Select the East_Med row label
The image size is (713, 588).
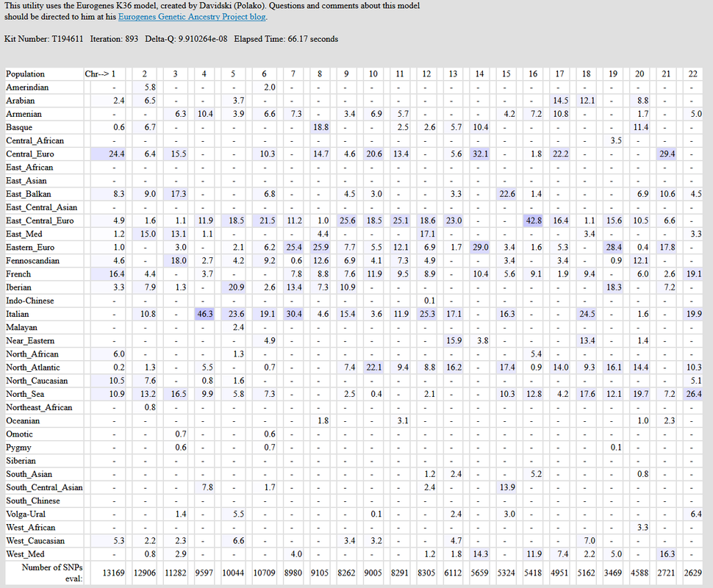[x=24, y=234]
